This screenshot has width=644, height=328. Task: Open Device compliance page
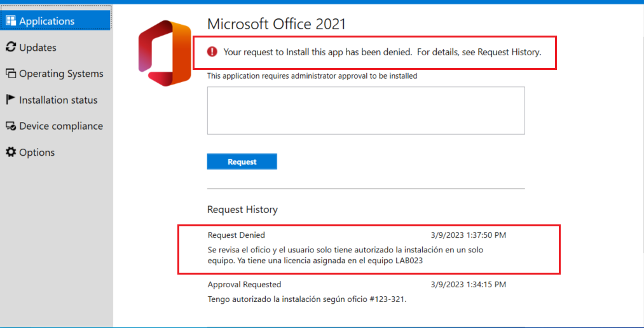pyautogui.click(x=55, y=126)
